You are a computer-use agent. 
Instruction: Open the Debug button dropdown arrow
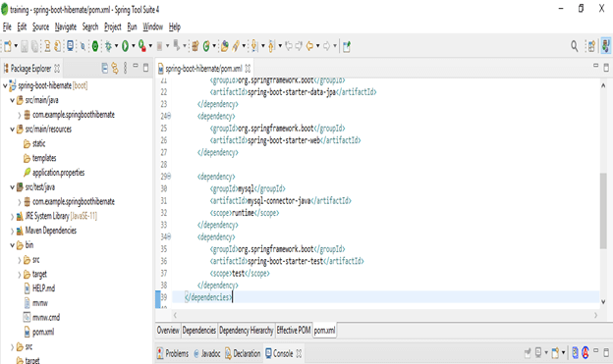pyautogui.click(x=117, y=46)
